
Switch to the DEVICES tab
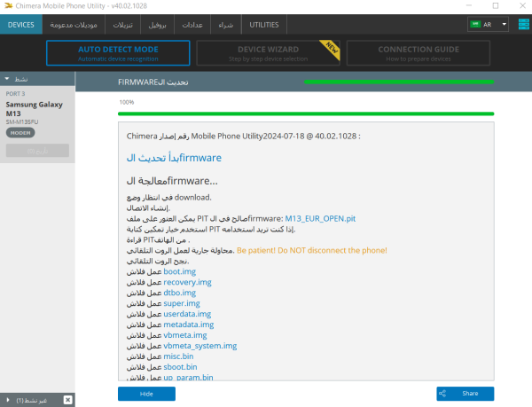pyautogui.click(x=21, y=25)
